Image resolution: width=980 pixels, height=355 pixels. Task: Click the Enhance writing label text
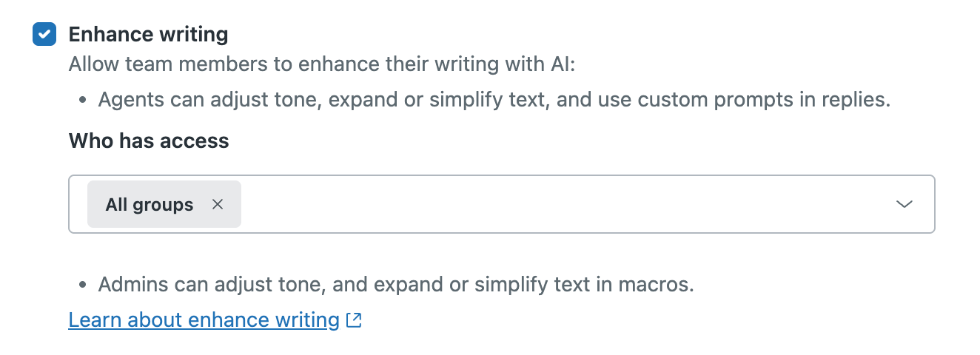coord(148,34)
